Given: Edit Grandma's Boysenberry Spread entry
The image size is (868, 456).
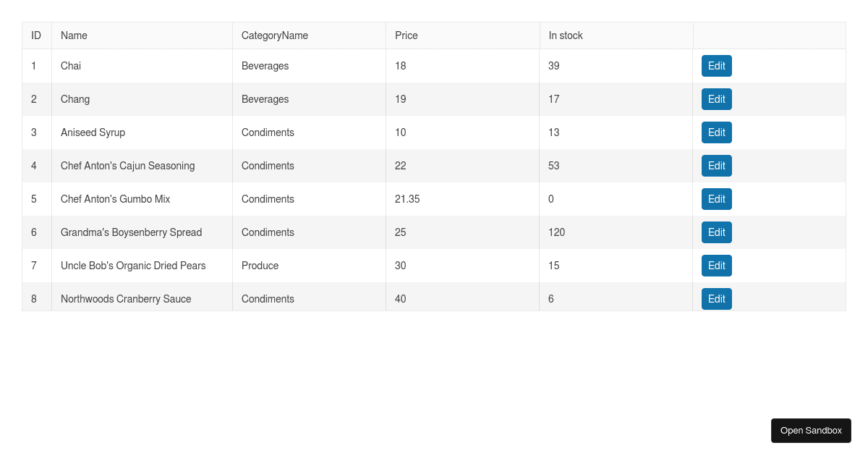Looking at the screenshot, I should click(x=716, y=232).
